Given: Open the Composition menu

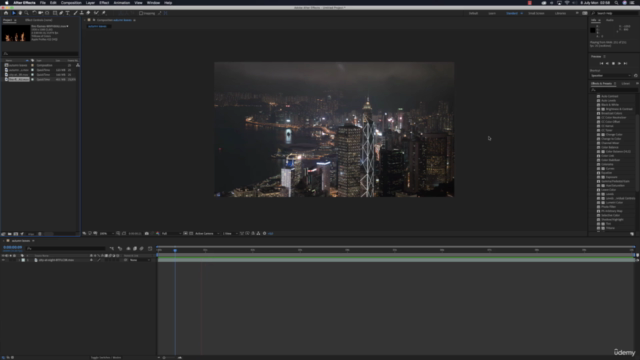Looking at the screenshot, I should (x=71, y=3).
